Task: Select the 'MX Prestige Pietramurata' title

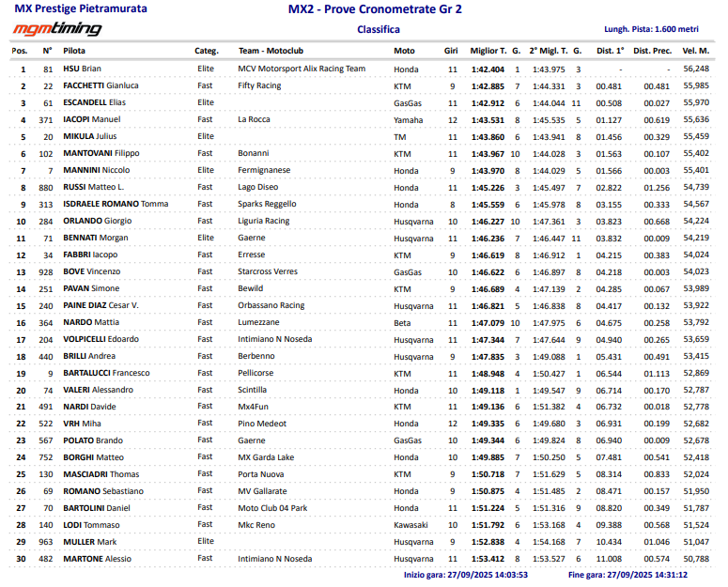Action: [x=81, y=8]
